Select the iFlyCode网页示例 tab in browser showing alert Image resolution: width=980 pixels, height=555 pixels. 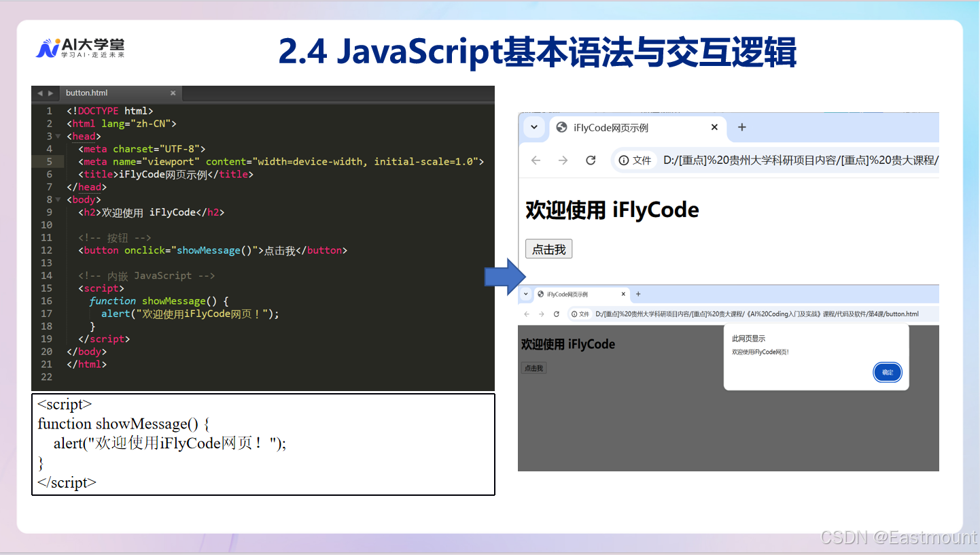(x=582, y=295)
